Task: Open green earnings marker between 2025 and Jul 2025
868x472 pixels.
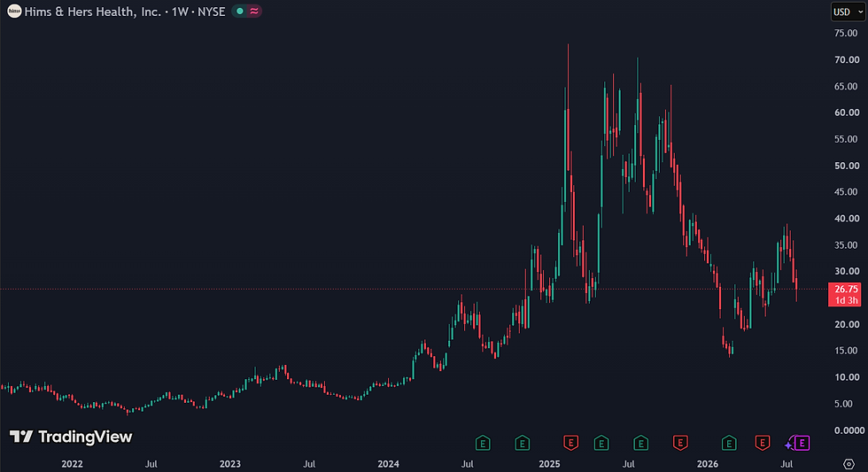Action: (601, 444)
